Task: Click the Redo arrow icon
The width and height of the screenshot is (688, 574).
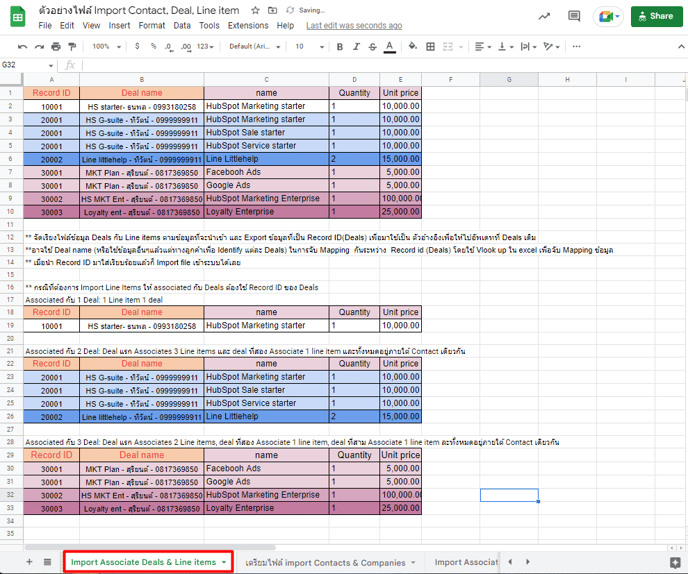Action: [x=39, y=47]
